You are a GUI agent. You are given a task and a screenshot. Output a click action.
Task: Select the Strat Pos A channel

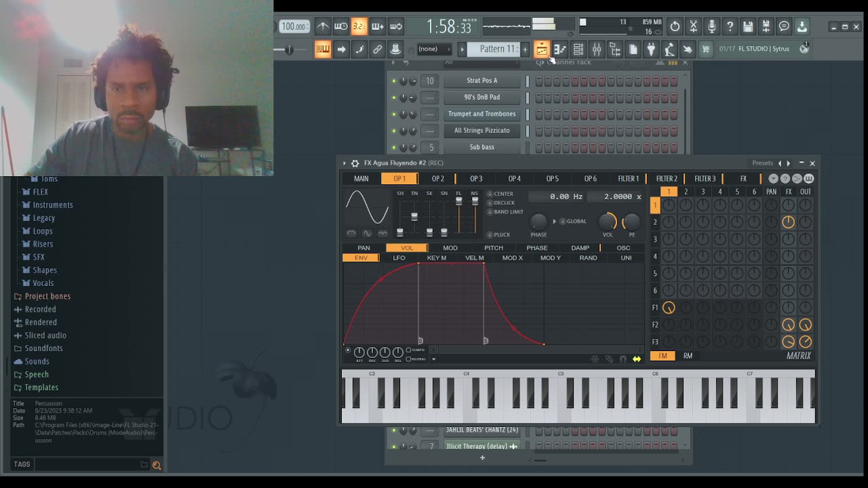[x=482, y=81]
